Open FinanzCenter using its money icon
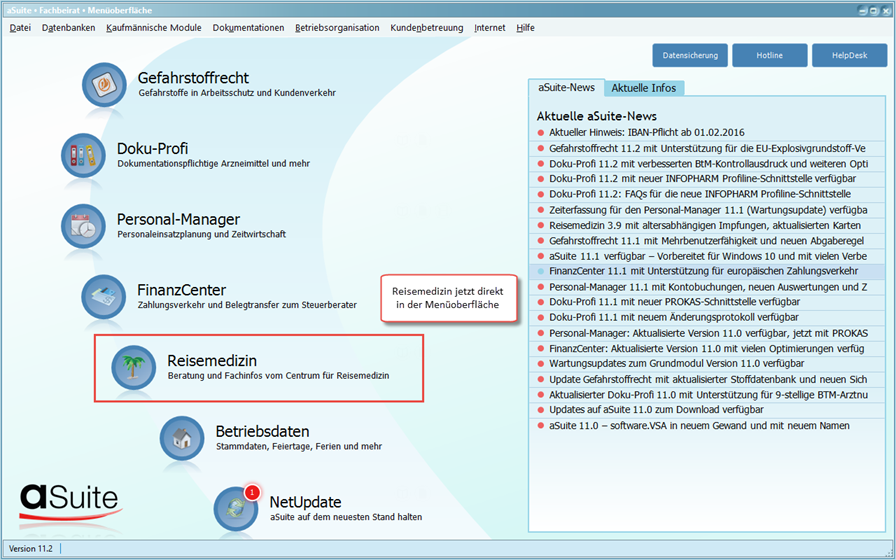 click(105, 297)
